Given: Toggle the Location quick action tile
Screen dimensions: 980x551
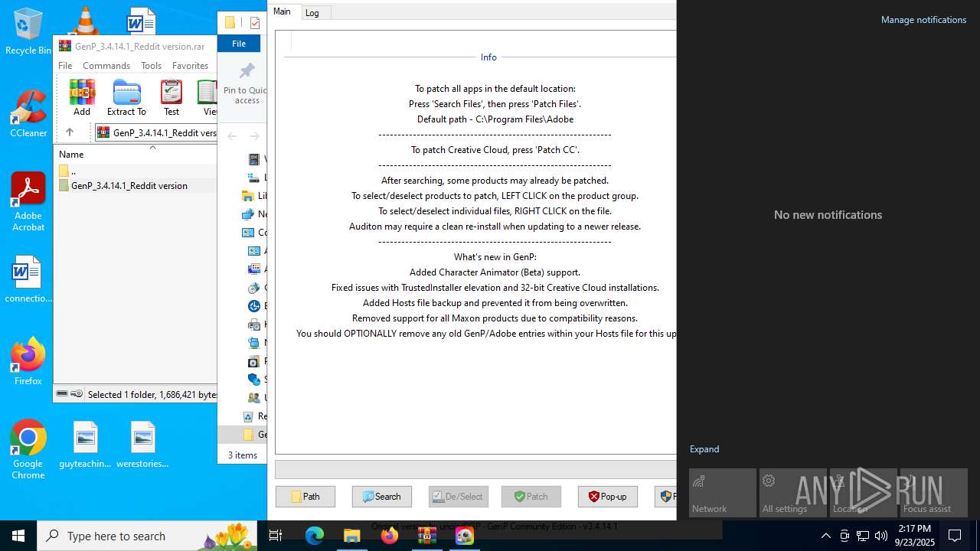Looking at the screenshot, I should click(864, 493).
